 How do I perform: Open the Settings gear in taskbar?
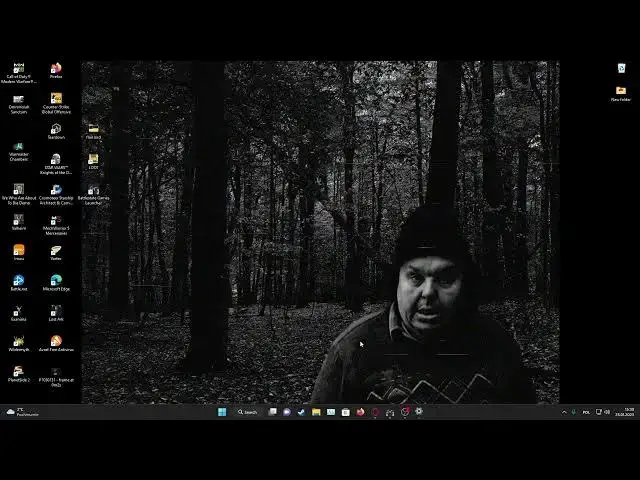419,411
